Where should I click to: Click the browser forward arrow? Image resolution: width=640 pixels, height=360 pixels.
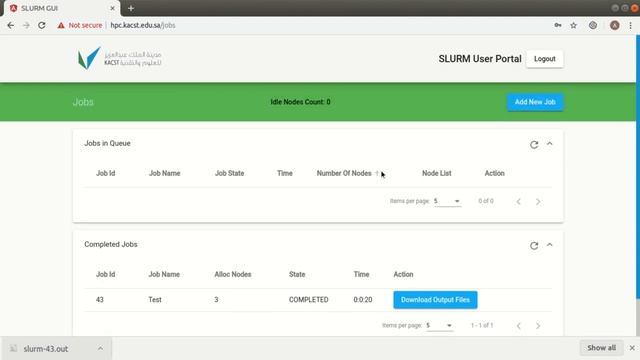pyautogui.click(x=26, y=25)
